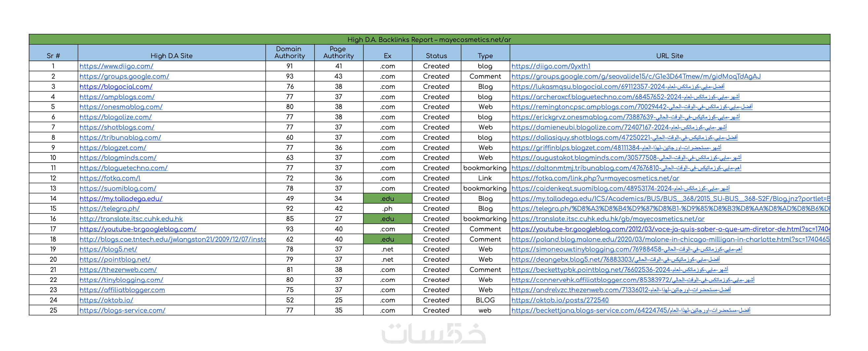Follow the translate.itsc.cuhk.edu.hk/gb/mayecosmetics.net/ar link

[x=608, y=219]
